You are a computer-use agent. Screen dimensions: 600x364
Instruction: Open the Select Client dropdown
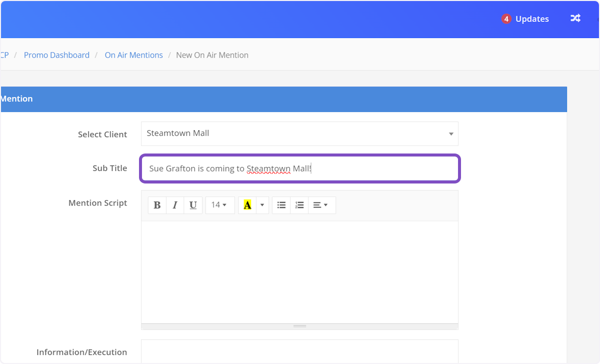[x=299, y=133]
